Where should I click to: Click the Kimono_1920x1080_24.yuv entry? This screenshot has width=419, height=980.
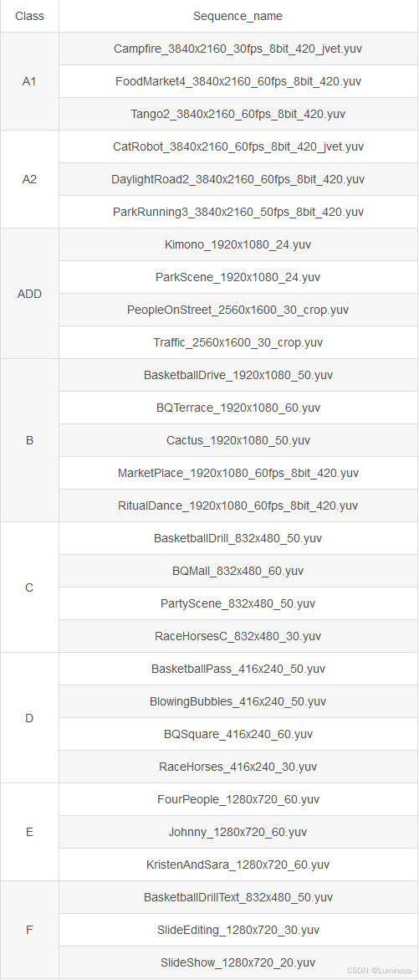tap(238, 244)
